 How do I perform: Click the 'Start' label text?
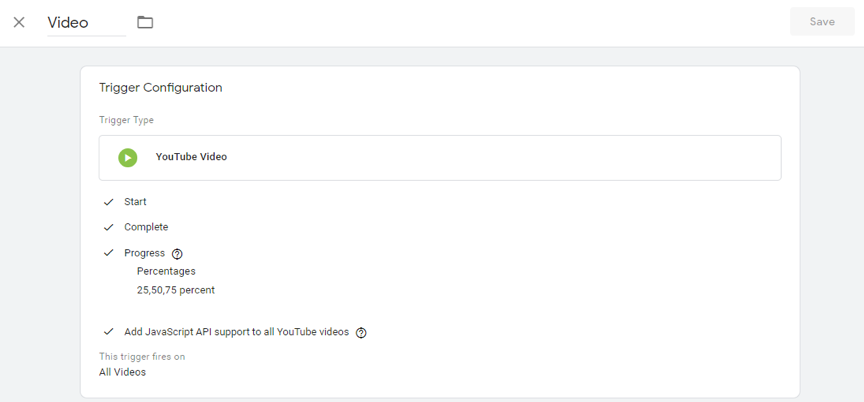135,202
